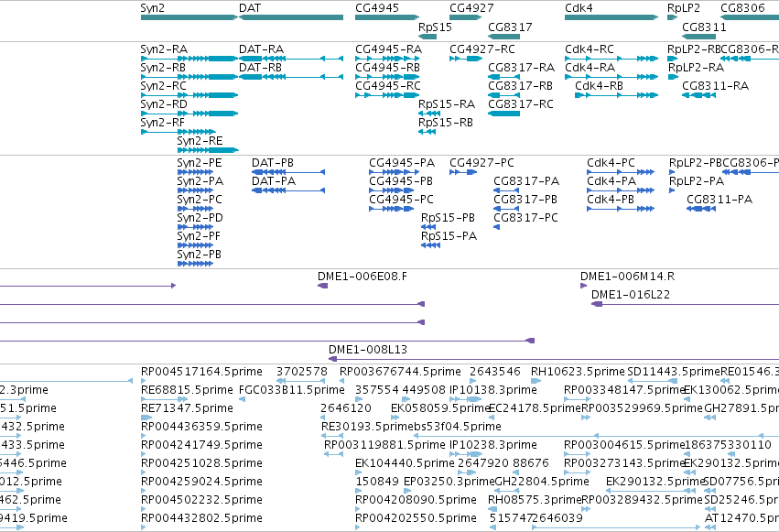Select protein RpS15-PA
This screenshot has height=532, width=779.
coord(430,246)
